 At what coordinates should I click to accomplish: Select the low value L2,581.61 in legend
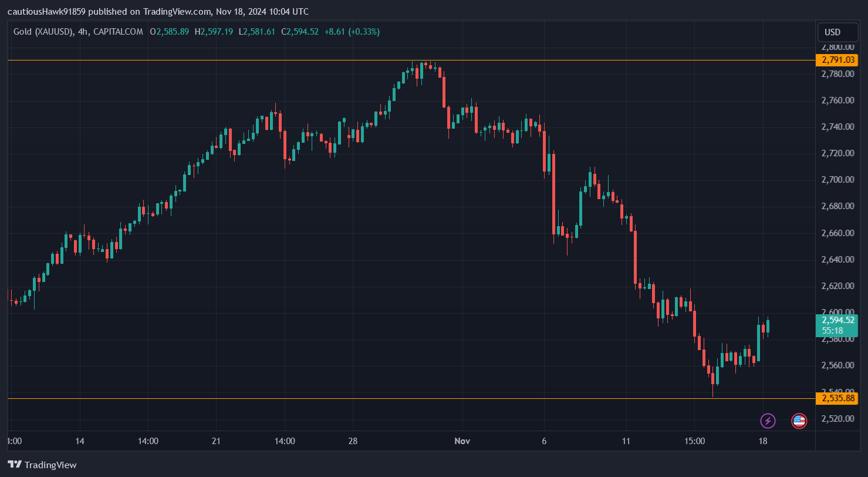(257, 32)
